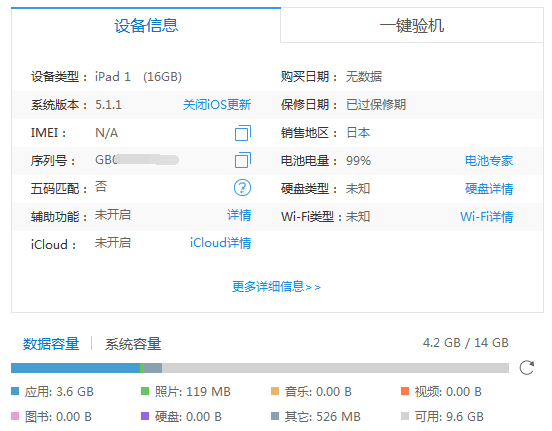Open 更多详细信息>> link
552x431 pixels.
click(276, 287)
